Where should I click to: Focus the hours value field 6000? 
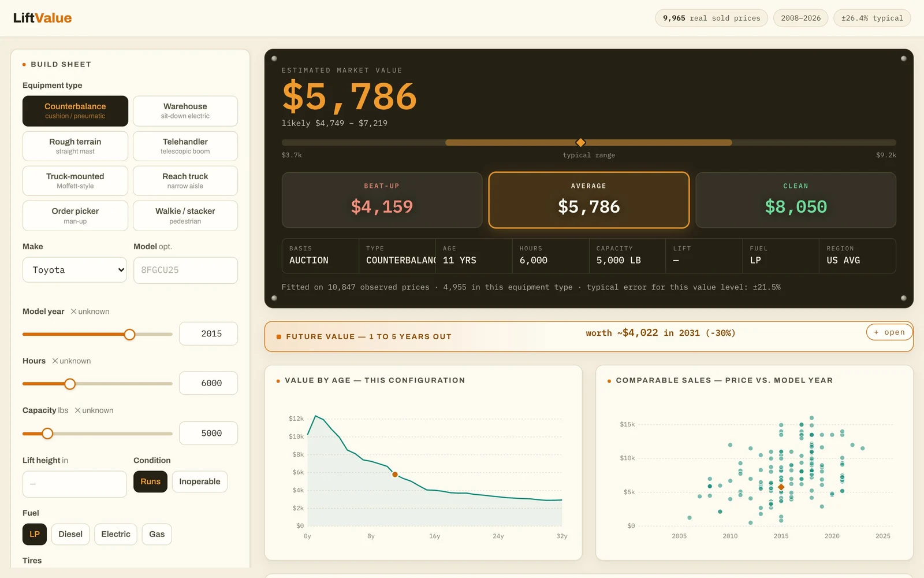coord(208,383)
